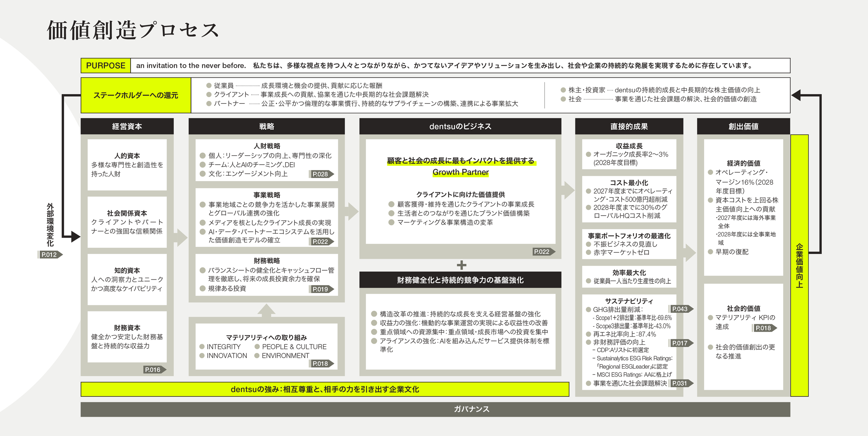Select the 構造改革の推進 bullet line
Screen dimensions: 868x436
(x=456, y=314)
